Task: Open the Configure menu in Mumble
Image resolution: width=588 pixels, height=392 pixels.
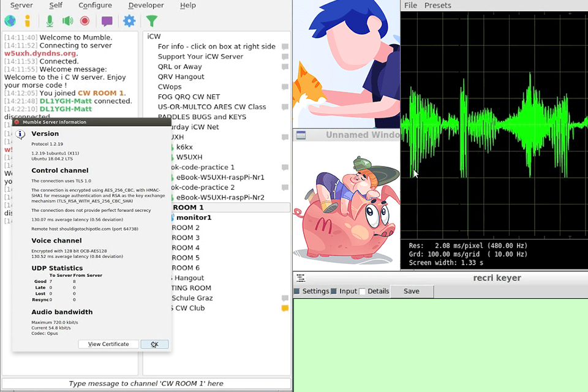Action: 95,5
